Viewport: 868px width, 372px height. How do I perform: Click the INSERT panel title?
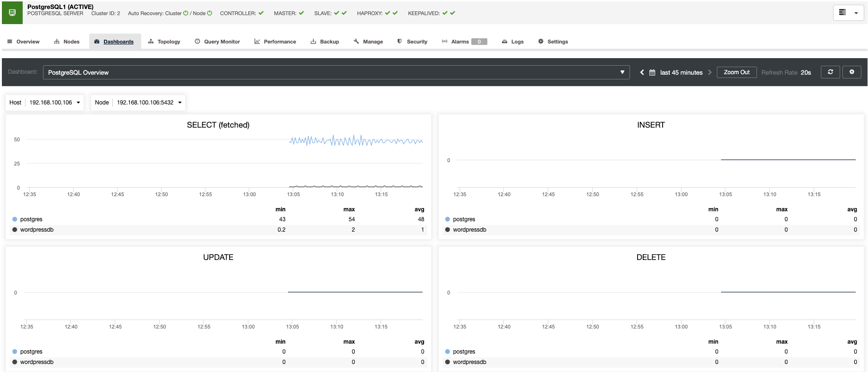point(651,125)
